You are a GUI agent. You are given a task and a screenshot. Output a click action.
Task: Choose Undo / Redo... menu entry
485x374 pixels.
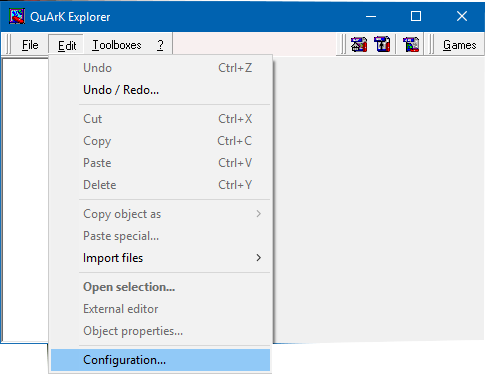pos(161,90)
